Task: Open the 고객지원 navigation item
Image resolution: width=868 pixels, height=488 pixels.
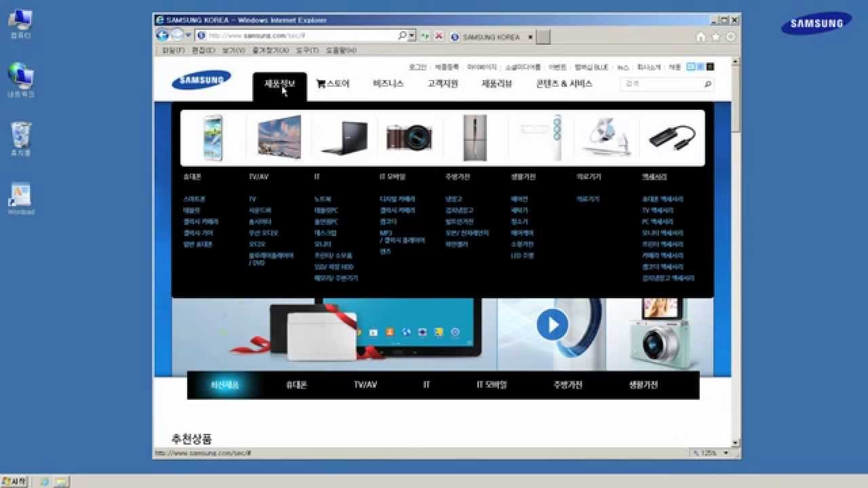Action: coord(443,84)
